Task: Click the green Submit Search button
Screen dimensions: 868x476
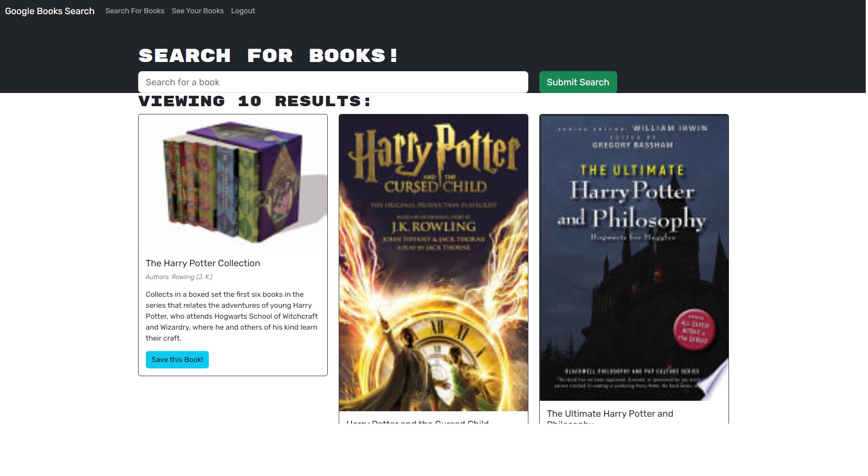Action: (x=578, y=82)
